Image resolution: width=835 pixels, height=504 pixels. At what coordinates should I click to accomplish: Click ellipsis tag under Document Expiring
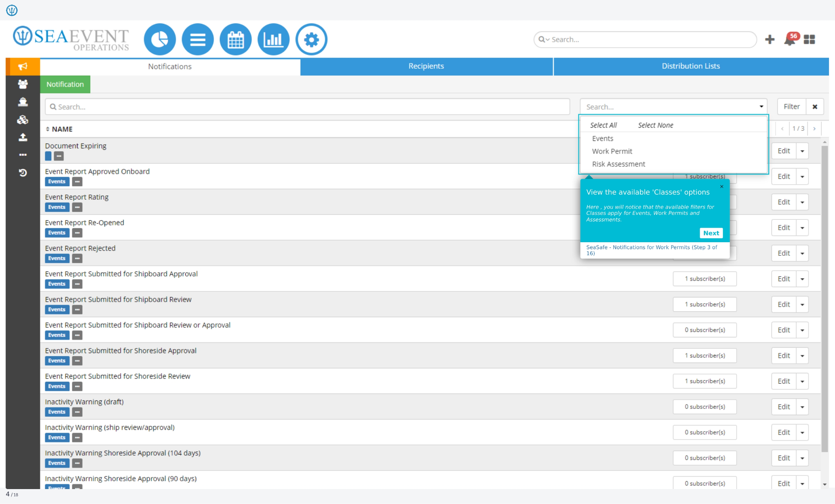pyautogui.click(x=59, y=156)
